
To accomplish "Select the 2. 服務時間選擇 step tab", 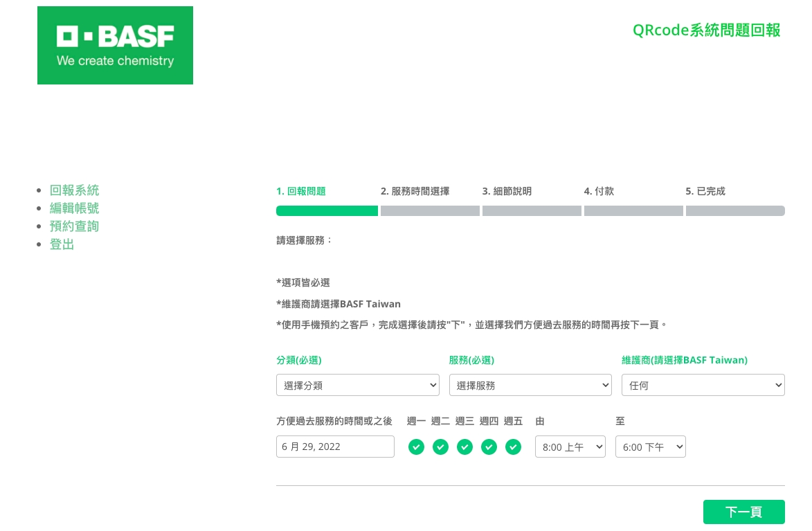I will [x=415, y=192].
